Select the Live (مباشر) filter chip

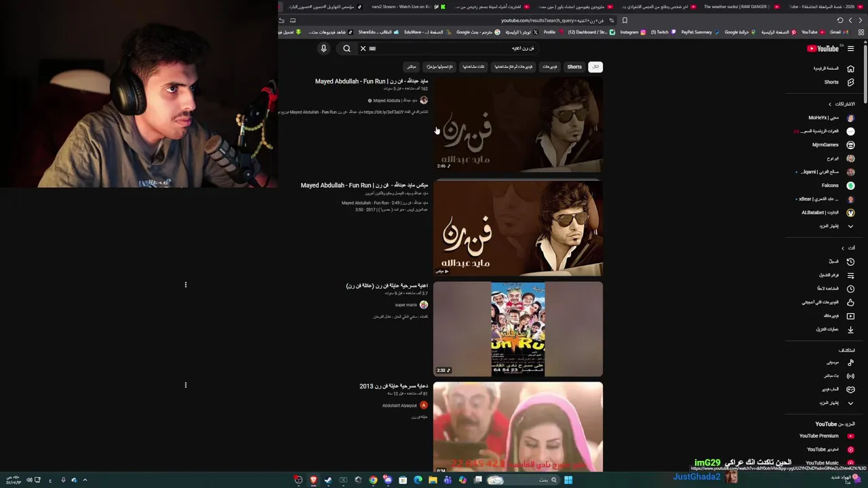click(x=412, y=66)
